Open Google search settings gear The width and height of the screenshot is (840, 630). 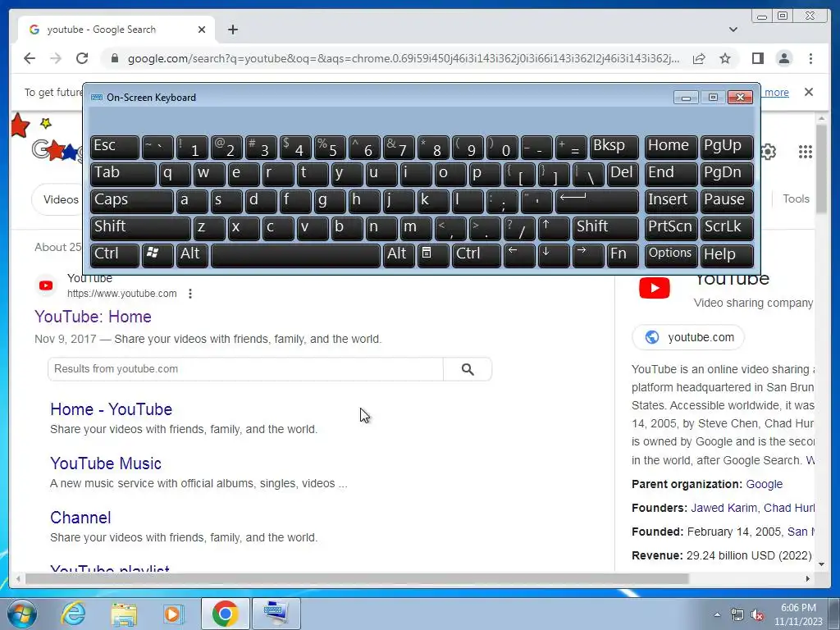pos(768,152)
